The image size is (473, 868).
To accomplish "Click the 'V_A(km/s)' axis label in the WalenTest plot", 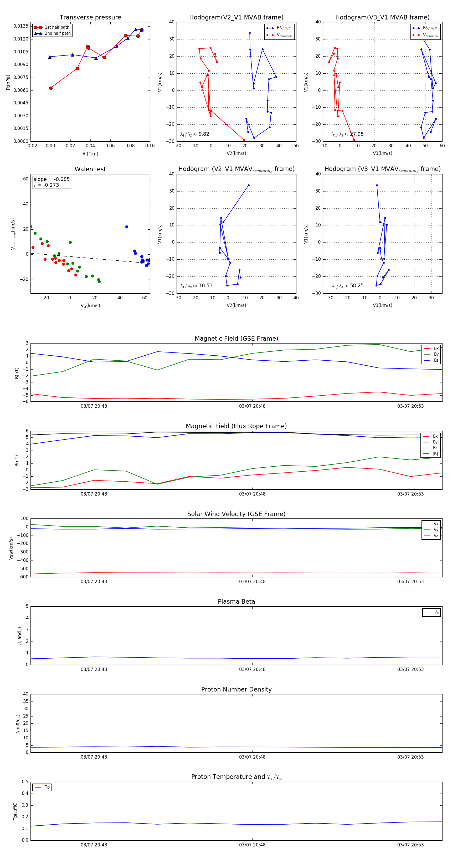I will pyautogui.click(x=90, y=306).
